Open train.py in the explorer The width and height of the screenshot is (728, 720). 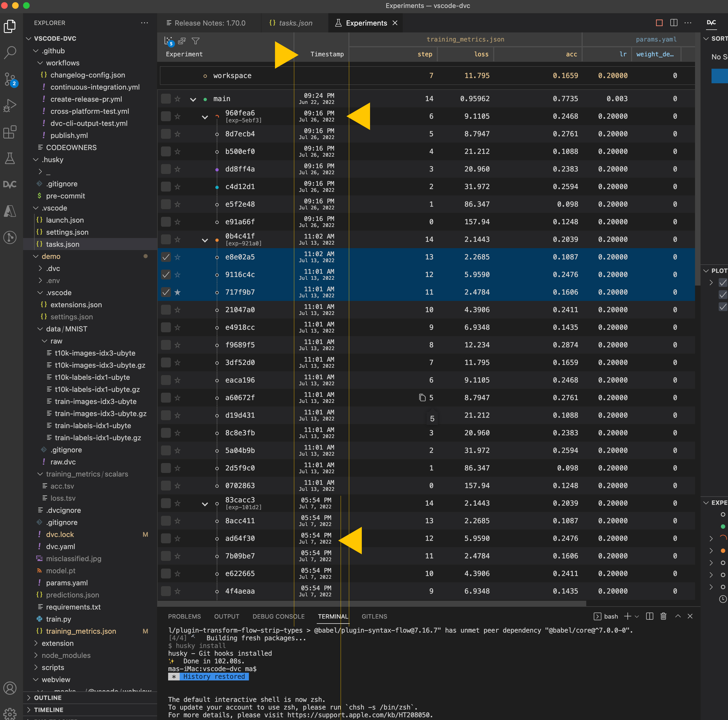pyautogui.click(x=59, y=619)
